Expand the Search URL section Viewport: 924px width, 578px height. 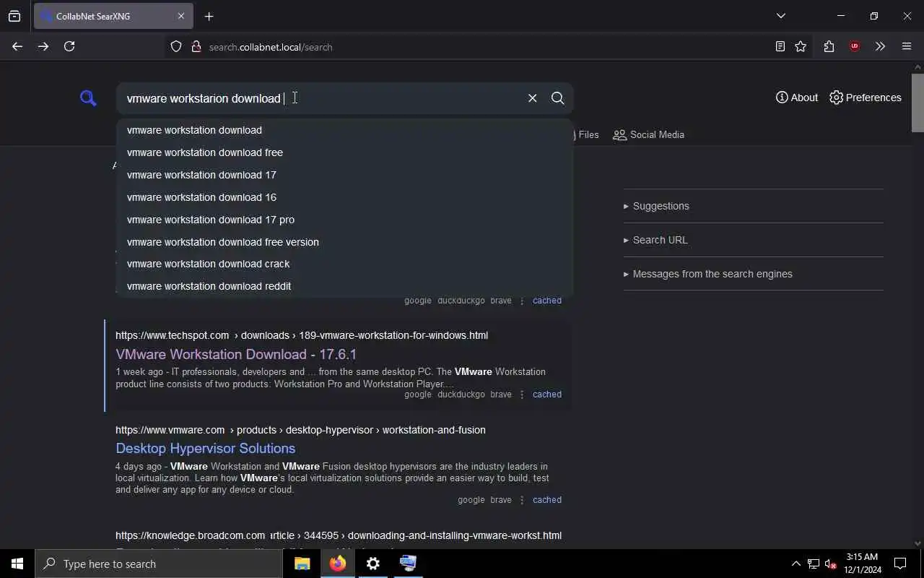click(753, 240)
